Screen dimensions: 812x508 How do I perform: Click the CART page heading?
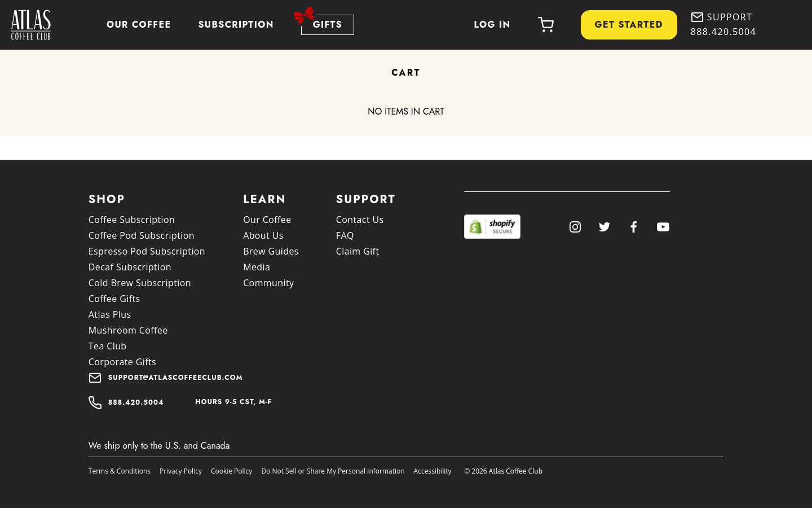click(x=406, y=73)
